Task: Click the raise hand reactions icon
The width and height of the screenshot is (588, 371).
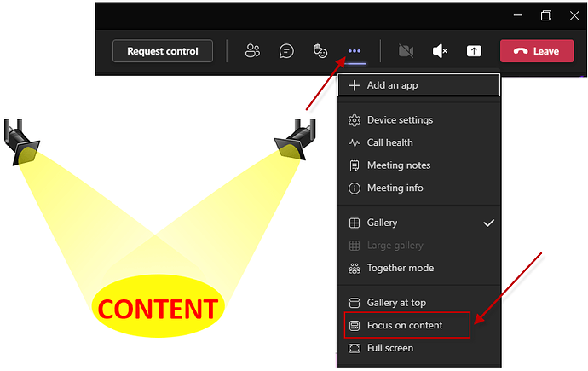Action: (x=320, y=51)
